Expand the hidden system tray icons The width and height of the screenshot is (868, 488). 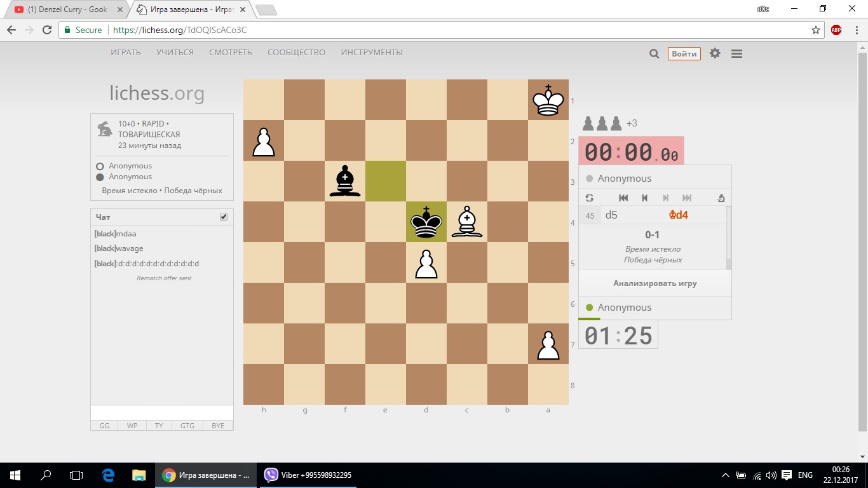click(x=726, y=475)
